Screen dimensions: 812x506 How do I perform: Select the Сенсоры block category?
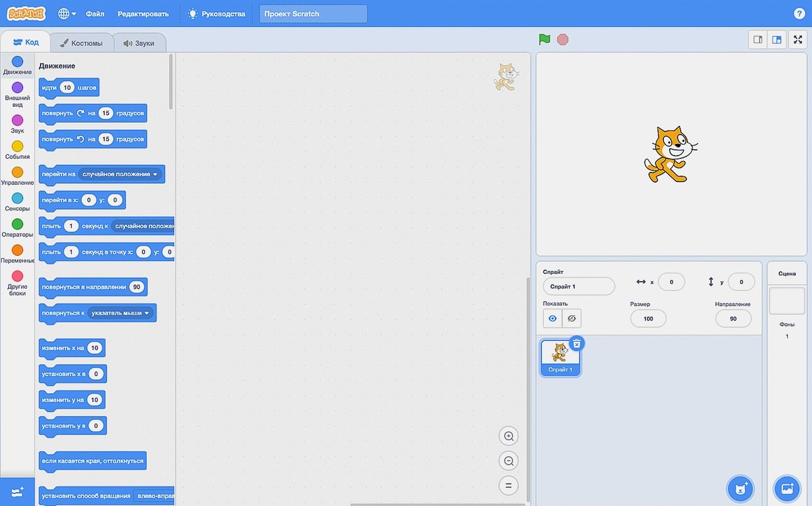18,202
